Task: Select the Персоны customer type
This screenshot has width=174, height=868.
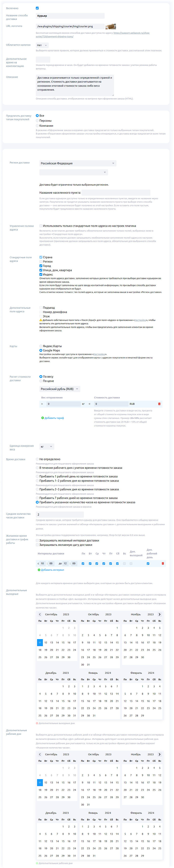Action: [38, 121]
